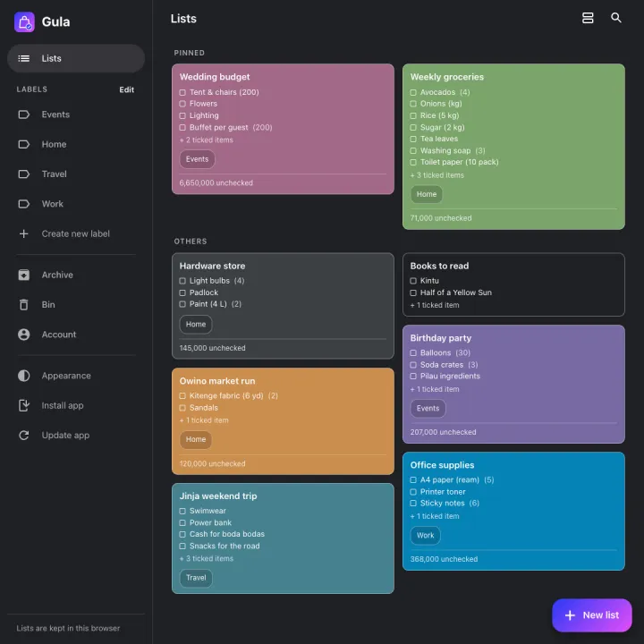Viewport: 644px width, 644px height.
Task: Open search with the magnifier icon
Action: tap(615, 18)
